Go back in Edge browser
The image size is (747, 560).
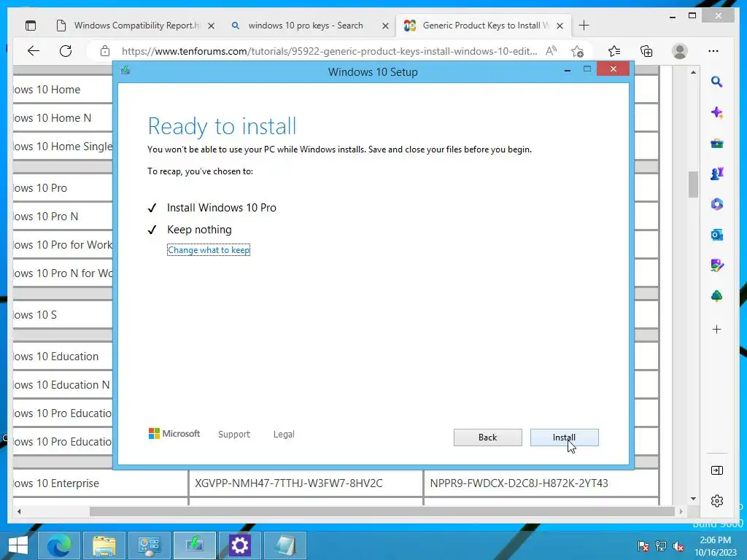pos(34,51)
